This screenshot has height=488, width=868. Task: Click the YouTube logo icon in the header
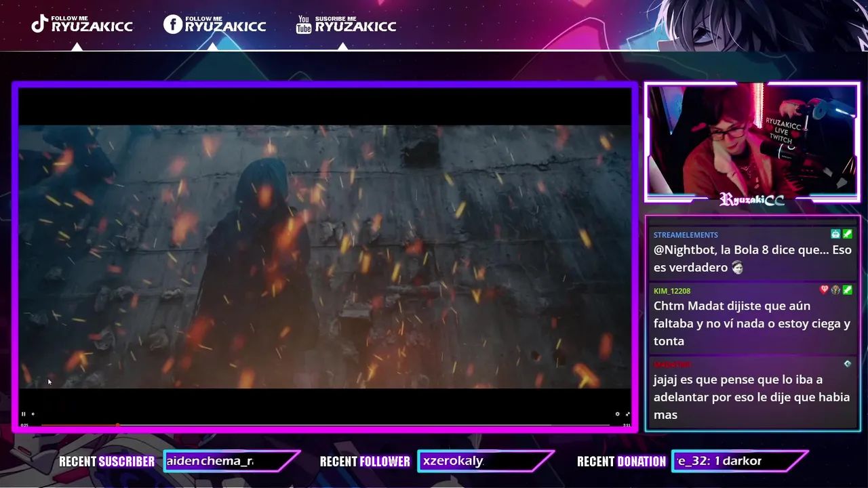(304, 24)
